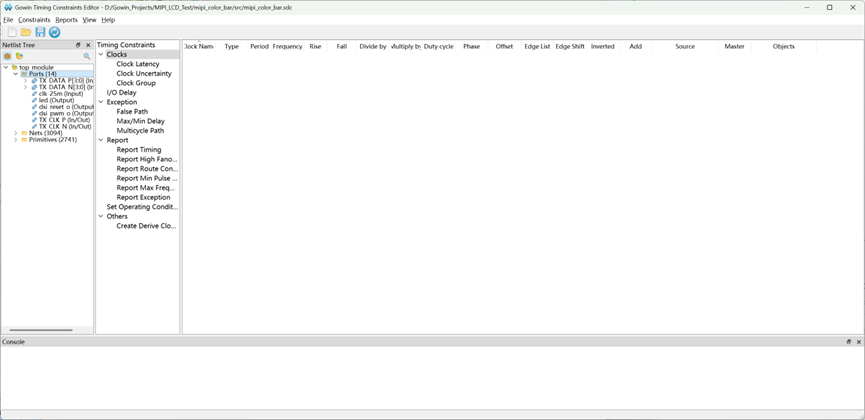Click the Frequency column header
The height and width of the screenshot is (420, 865).
(x=287, y=46)
